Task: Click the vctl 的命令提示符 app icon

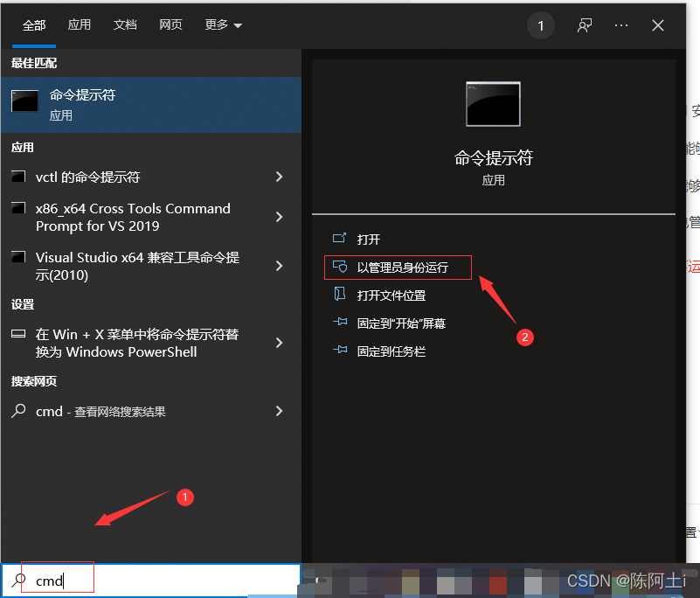Action: click(x=18, y=177)
